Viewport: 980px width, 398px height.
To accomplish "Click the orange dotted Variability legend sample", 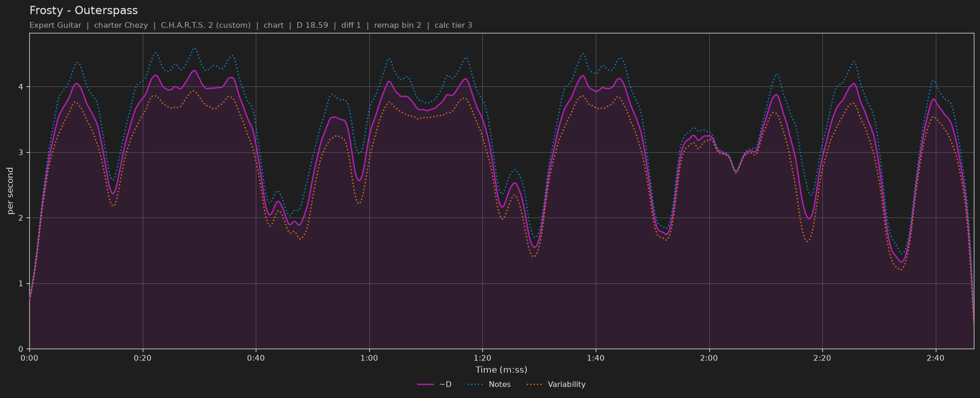I will 535,385.
